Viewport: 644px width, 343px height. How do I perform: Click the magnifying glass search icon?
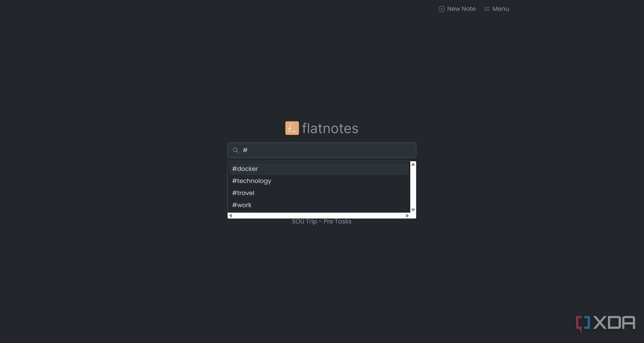tap(236, 150)
